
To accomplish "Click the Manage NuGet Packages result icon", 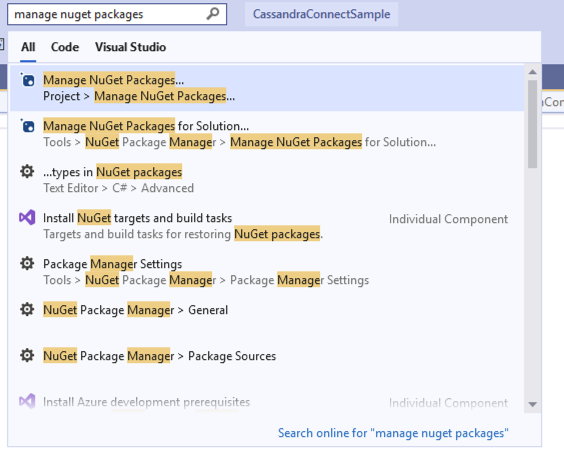I will tap(27, 80).
